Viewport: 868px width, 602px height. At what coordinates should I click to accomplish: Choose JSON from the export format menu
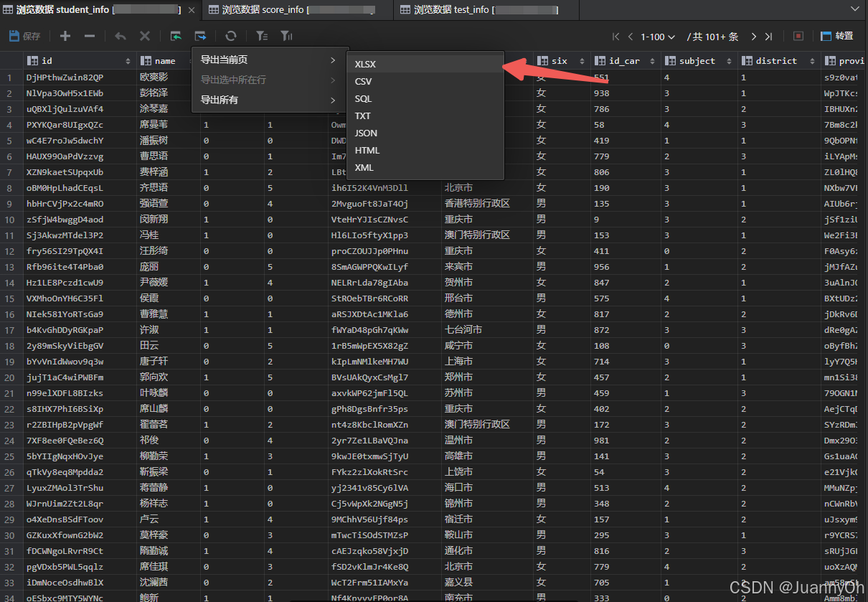point(366,133)
